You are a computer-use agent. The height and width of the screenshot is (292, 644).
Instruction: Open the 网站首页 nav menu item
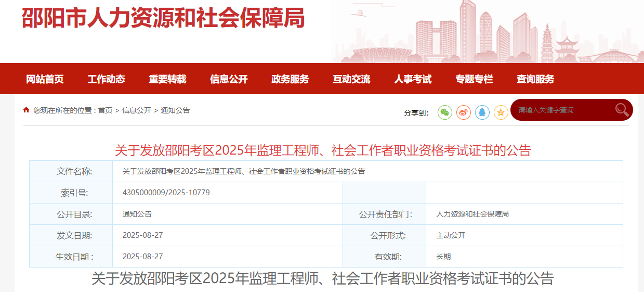(x=45, y=79)
